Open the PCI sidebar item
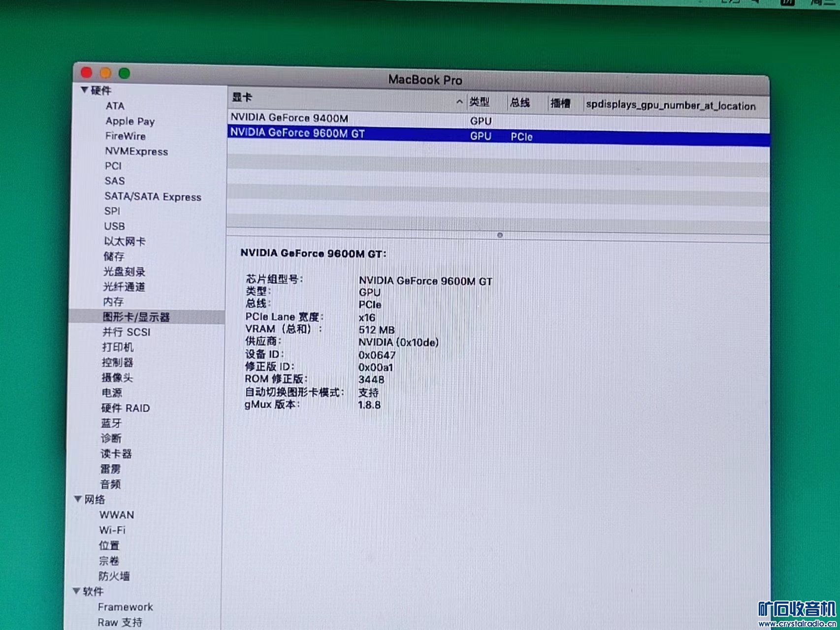The width and height of the screenshot is (840, 630). click(113, 166)
